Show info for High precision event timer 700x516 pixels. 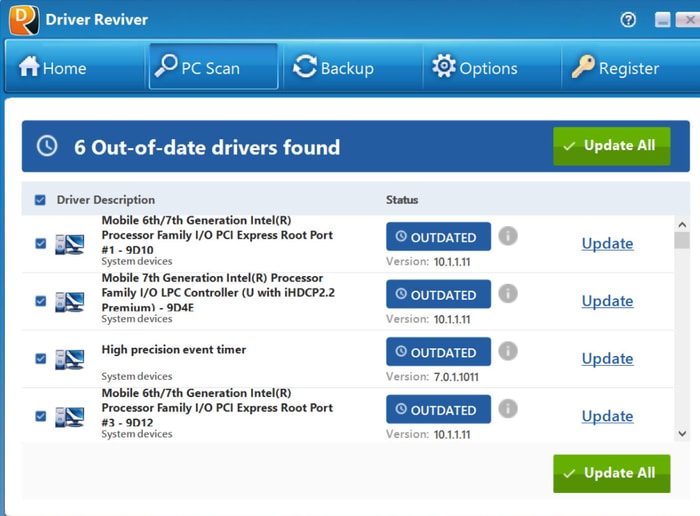[508, 351]
